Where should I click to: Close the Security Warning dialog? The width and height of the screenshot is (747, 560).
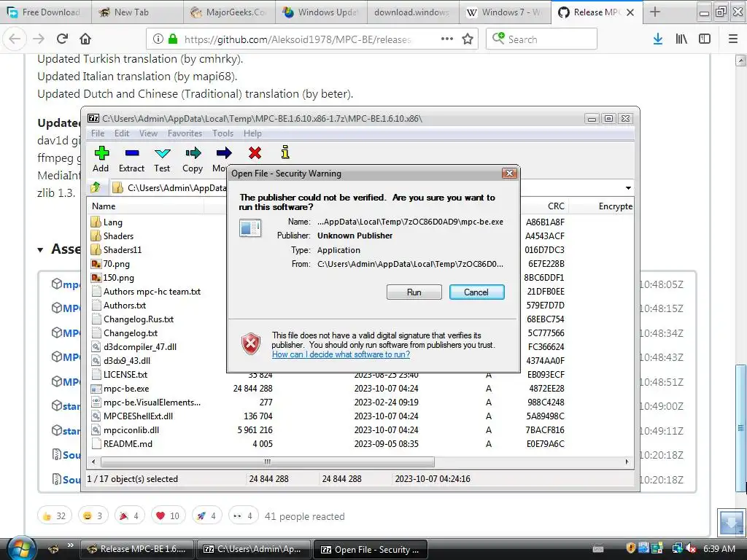tap(509, 173)
